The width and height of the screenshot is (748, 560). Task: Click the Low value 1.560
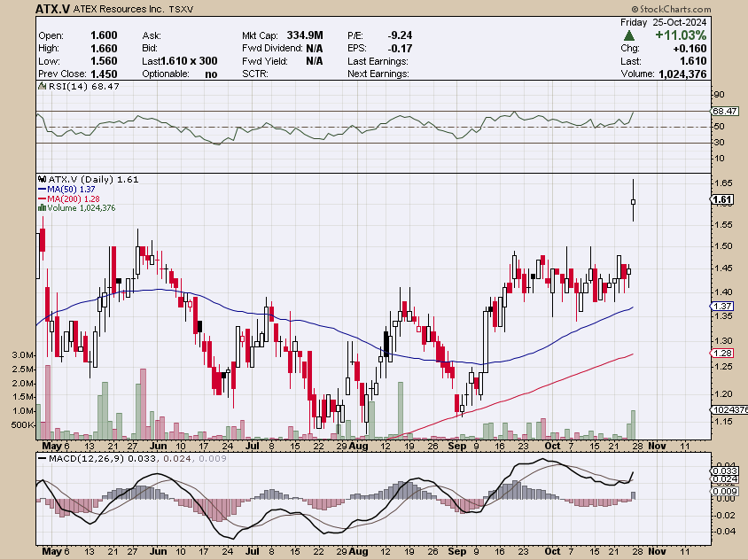(104, 61)
